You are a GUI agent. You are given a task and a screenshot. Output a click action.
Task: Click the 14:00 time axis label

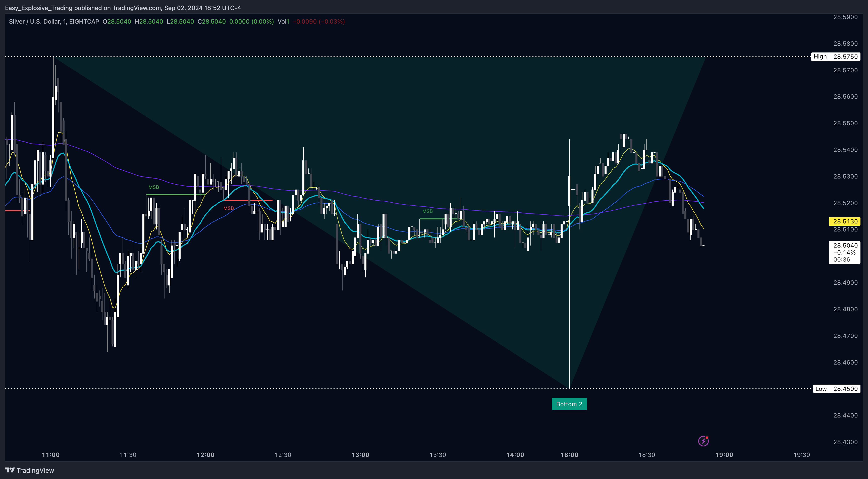(515, 455)
